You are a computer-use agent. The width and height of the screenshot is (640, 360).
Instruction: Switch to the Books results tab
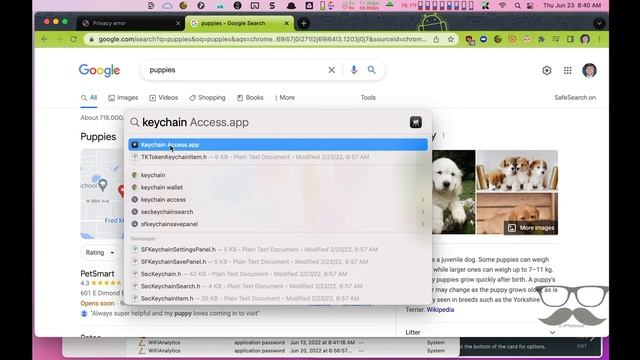[x=250, y=98]
